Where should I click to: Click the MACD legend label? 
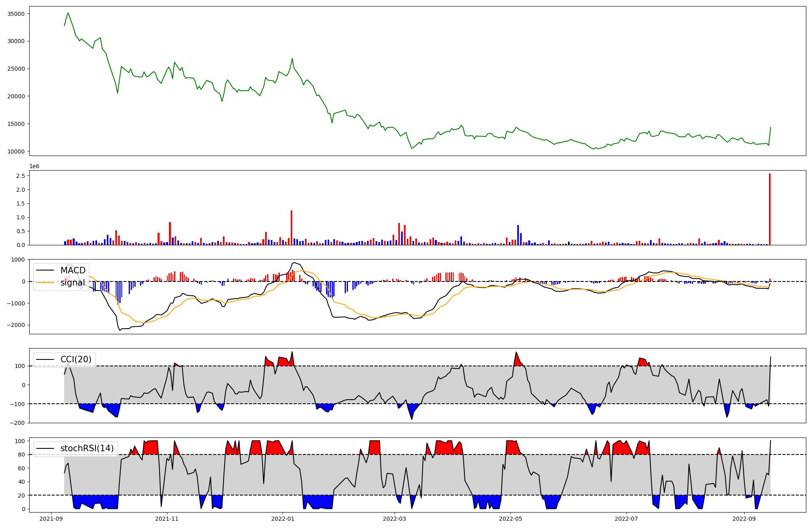[x=73, y=270]
